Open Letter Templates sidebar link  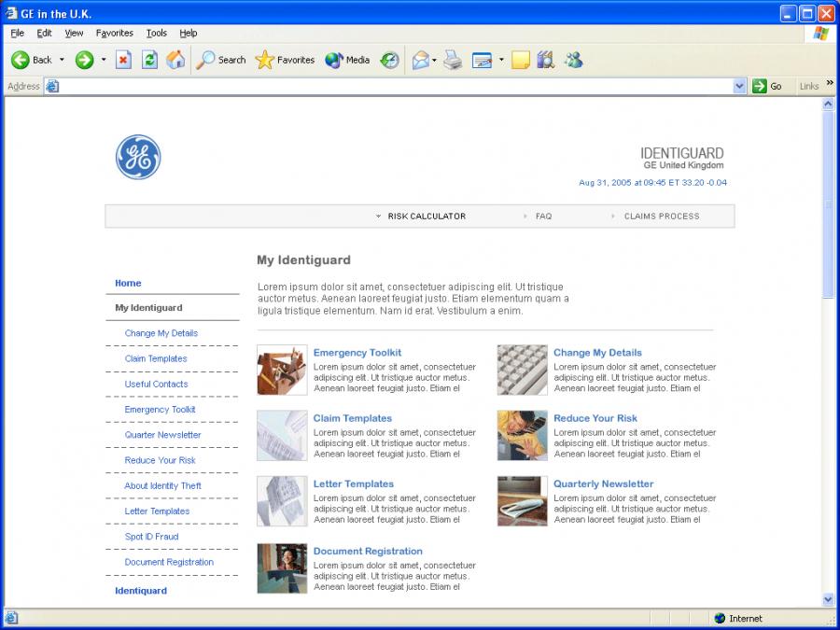coord(157,511)
